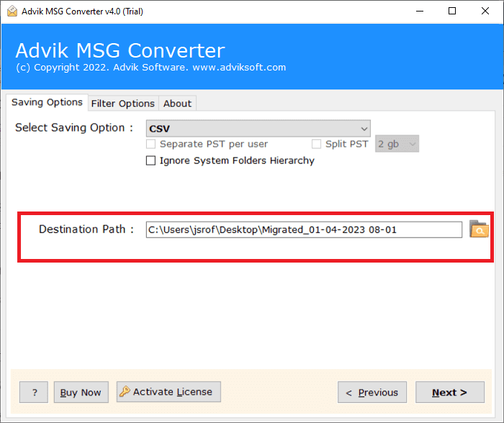Click inside the Destination Path text field
The width and height of the screenshot is (504, 423).
(304, 229)
